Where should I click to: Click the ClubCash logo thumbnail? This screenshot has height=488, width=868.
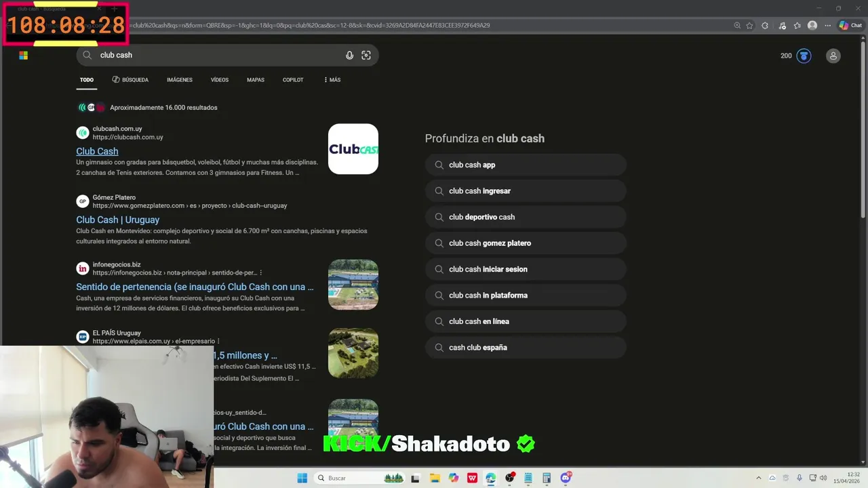353,149
